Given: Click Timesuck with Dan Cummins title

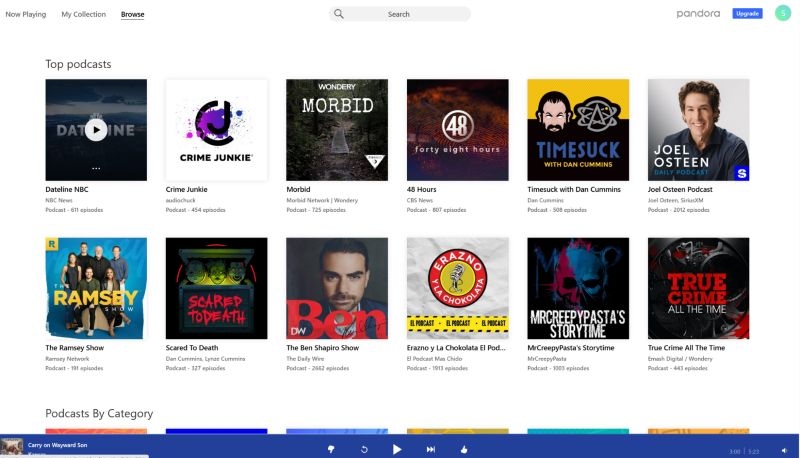Looking at the screenshot, I should pos(574,189).
